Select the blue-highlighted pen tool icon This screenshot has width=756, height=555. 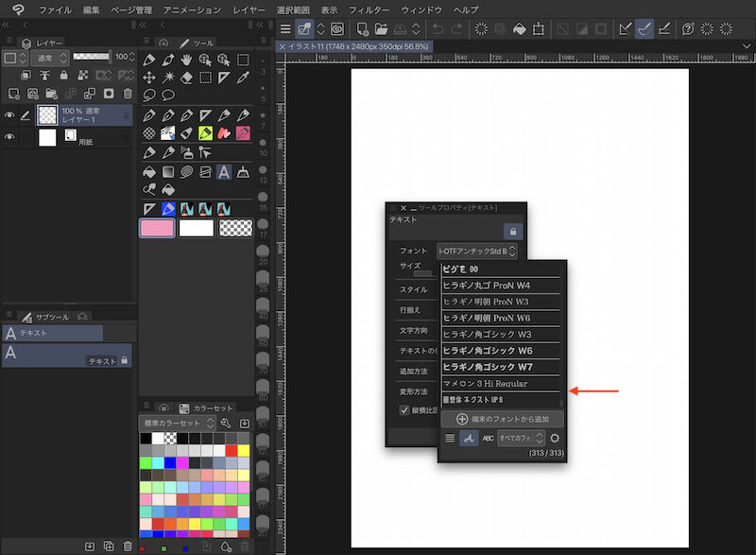[168, 209]
